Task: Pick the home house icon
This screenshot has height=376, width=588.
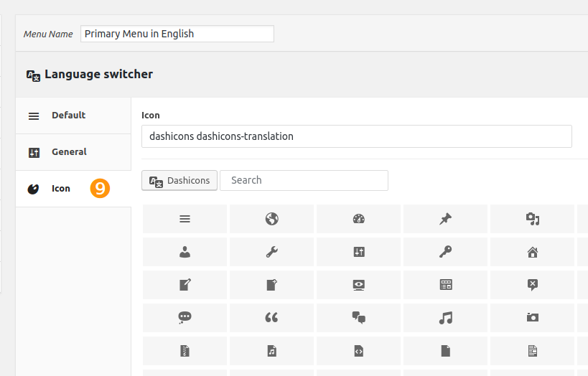Action: 533,252
